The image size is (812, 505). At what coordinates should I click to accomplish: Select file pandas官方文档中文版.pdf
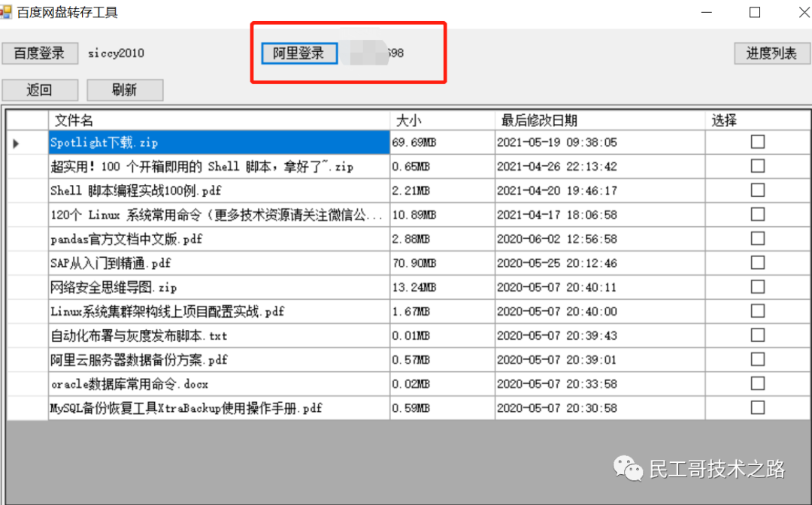coord(219,239)
